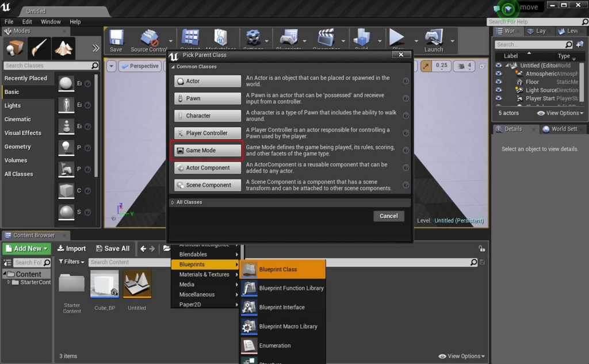Click Save All in Content Browser
The image size is (589, 364).
(113, 248)
